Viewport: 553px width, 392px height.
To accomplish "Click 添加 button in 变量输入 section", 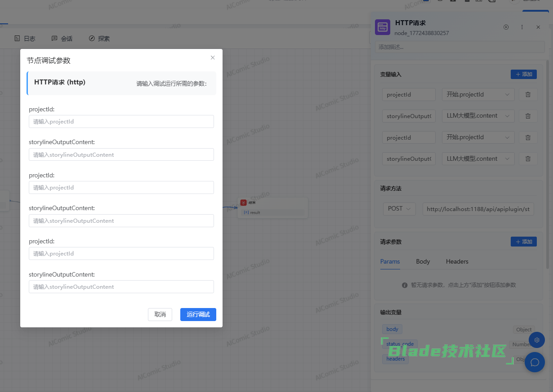I will pos(523,75).
